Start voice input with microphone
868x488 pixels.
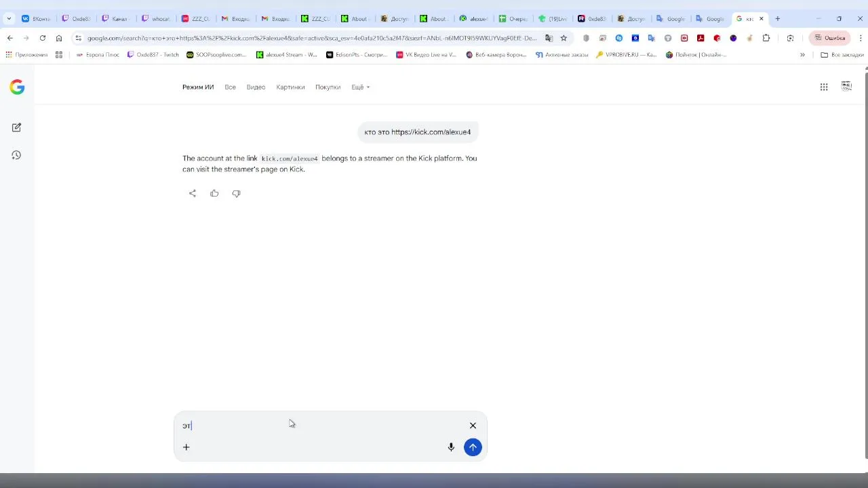(451, 447)
